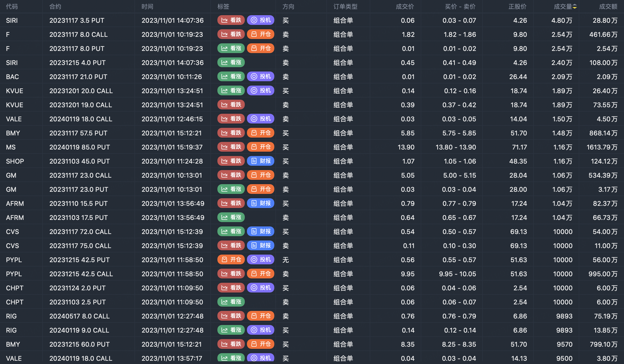Click the 组合单 cell on SHOP row
Image resolution: width=624 pixels, height=364 pixels.
point(343,161)
